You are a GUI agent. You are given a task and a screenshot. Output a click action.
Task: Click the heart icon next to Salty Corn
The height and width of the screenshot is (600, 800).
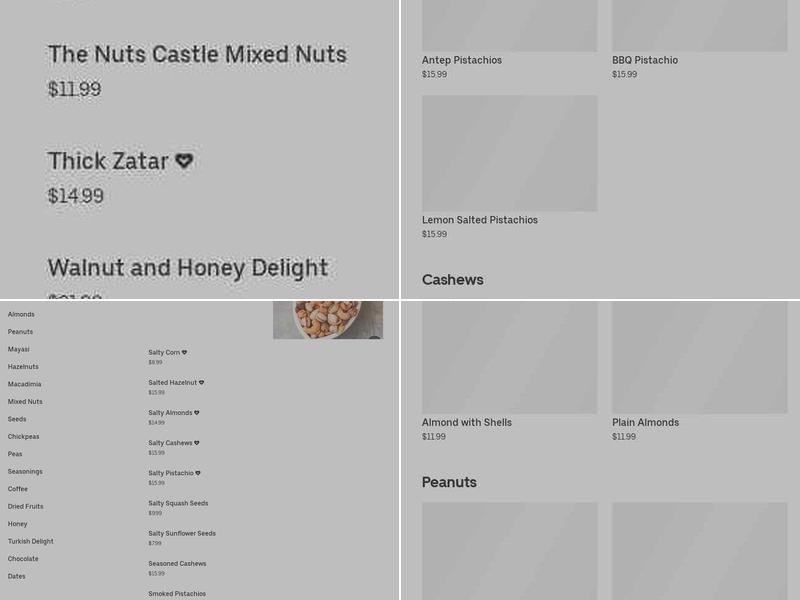point(185,352)
